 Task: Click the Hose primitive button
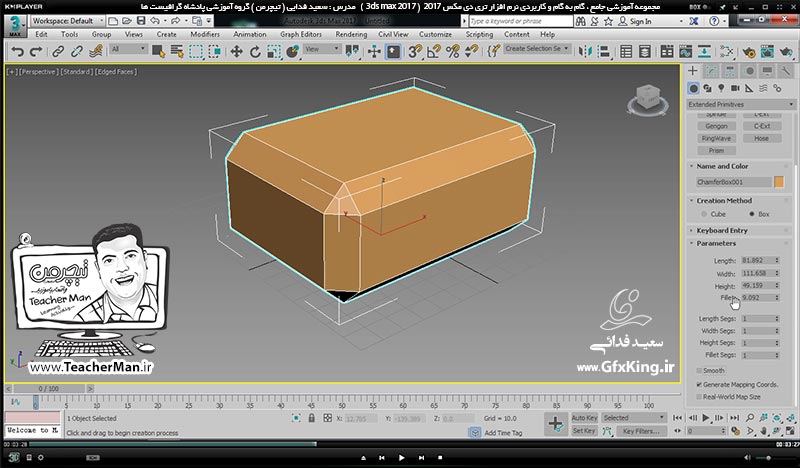tap(762, 138)
